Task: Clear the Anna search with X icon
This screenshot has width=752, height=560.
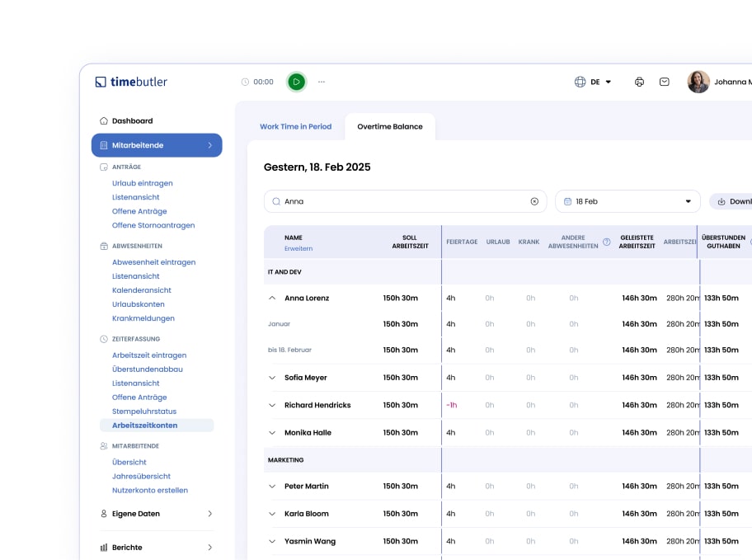Action: pyautogui.click(x=533, y=201)
